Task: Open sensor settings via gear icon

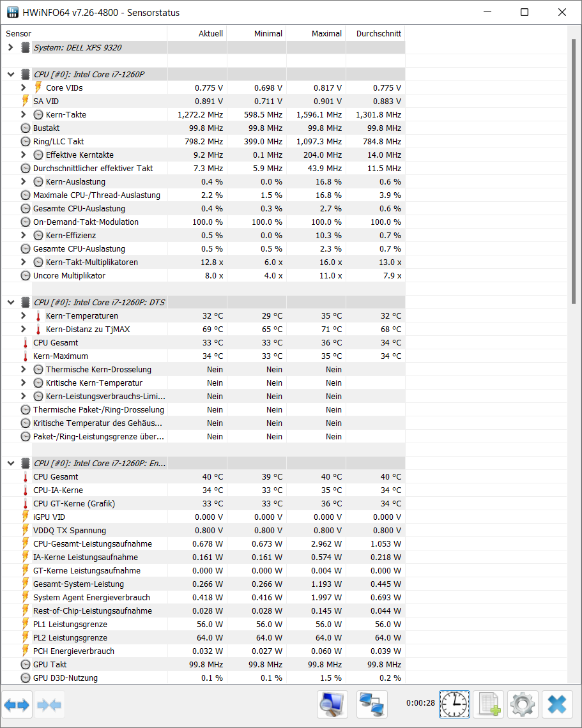Action: point(523,704)
